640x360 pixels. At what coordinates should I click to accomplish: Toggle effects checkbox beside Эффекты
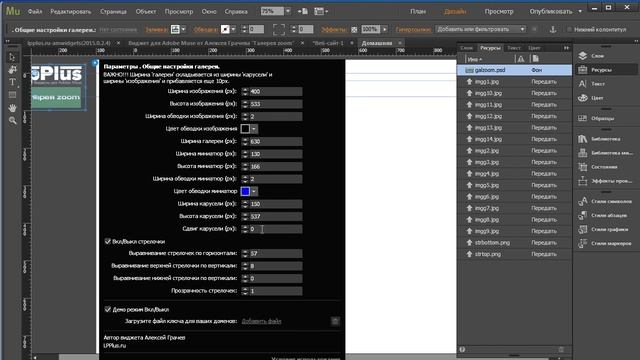(354, 29)
